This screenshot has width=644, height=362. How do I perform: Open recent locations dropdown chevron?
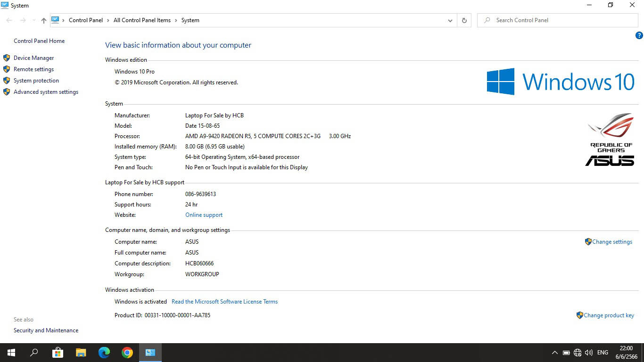click(34, 20)
